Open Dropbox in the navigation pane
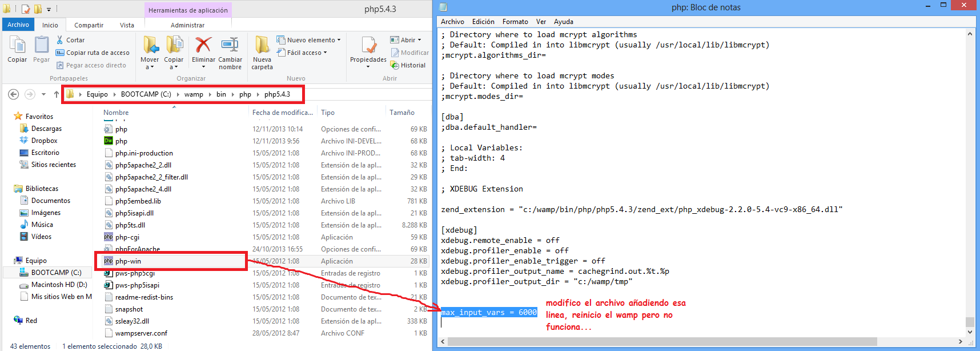Screen dimensions: 980x351 tap(38, 141)
